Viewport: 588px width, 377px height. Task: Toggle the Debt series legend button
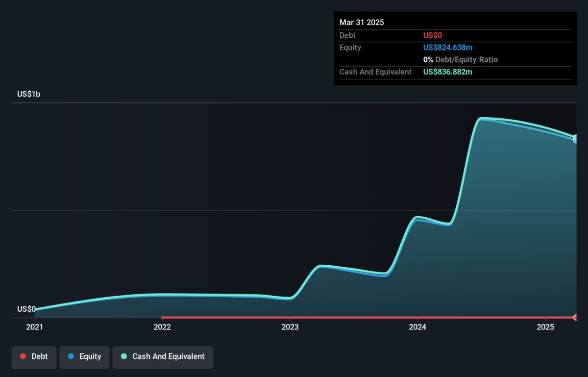[x=34, y=357]
